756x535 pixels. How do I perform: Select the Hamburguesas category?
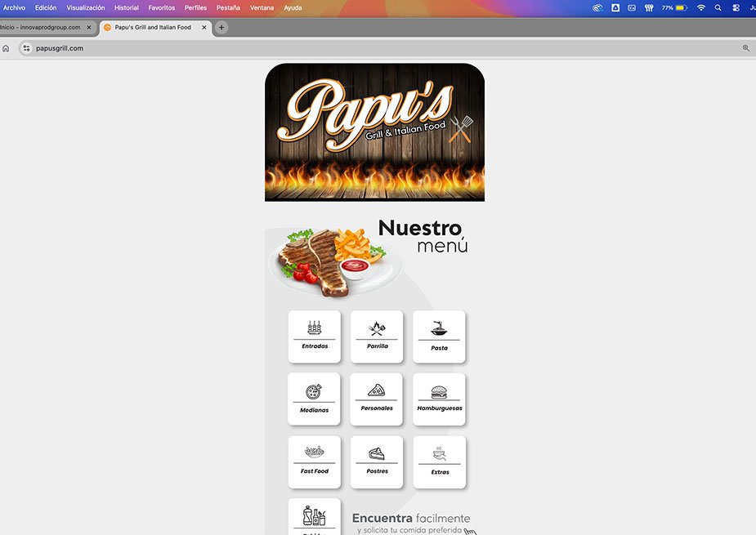pos(439,399)
